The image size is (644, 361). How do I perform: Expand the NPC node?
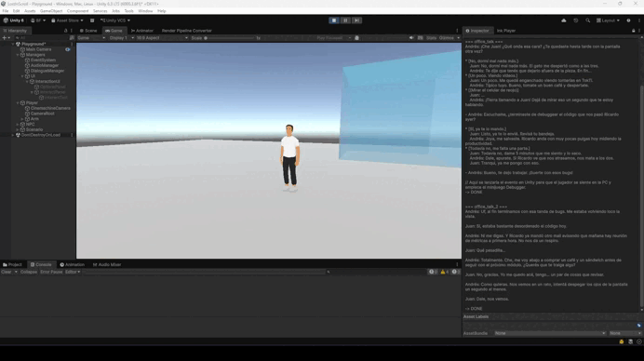[x=18, y=124]
